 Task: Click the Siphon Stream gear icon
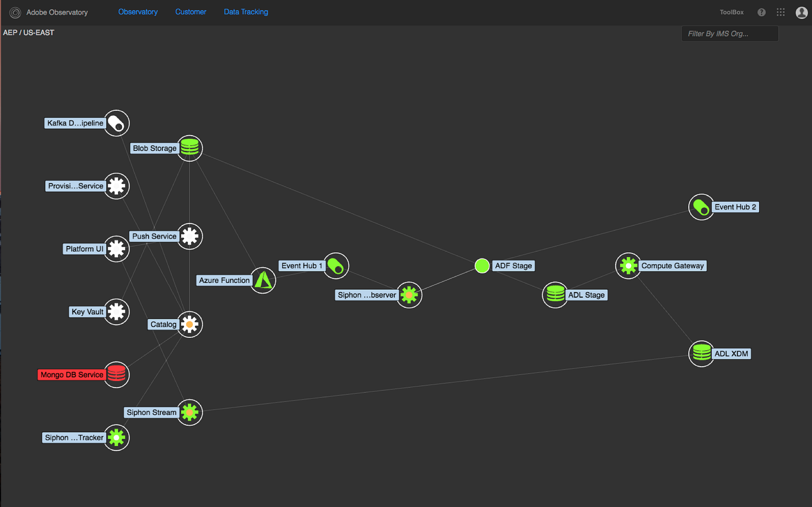pos(190,412)
